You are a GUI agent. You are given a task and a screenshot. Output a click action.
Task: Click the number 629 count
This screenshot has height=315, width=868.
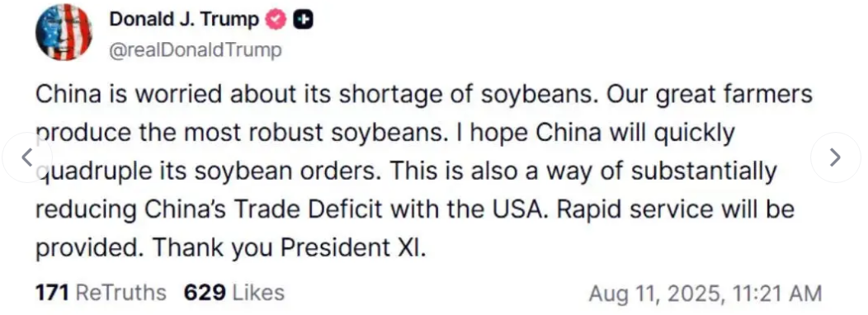205,292
